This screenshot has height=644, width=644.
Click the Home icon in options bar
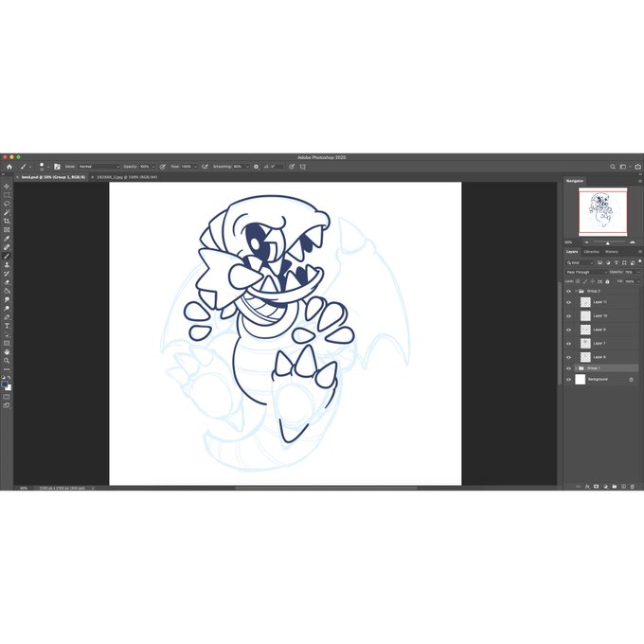(x=9, y=167)
